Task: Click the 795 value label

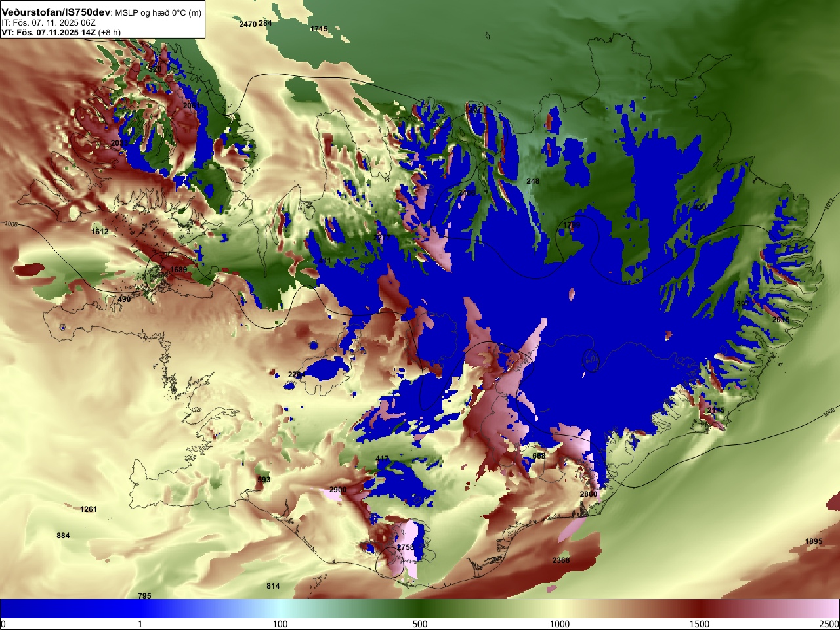Action: click(144, 596)
